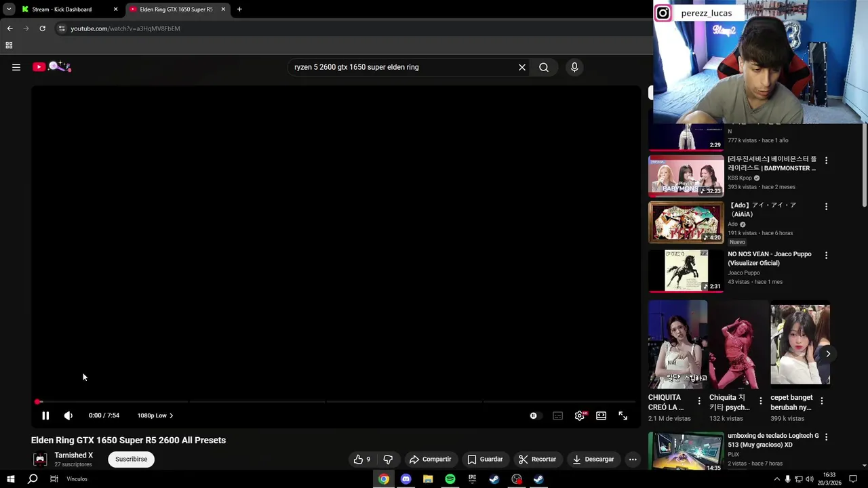Open the Tarnished X channel name
868x488 pixels.
(73, 455)
